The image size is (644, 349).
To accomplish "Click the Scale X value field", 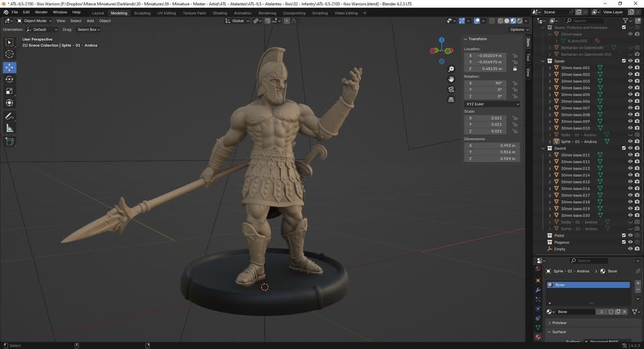I will (x=487, y=118).
